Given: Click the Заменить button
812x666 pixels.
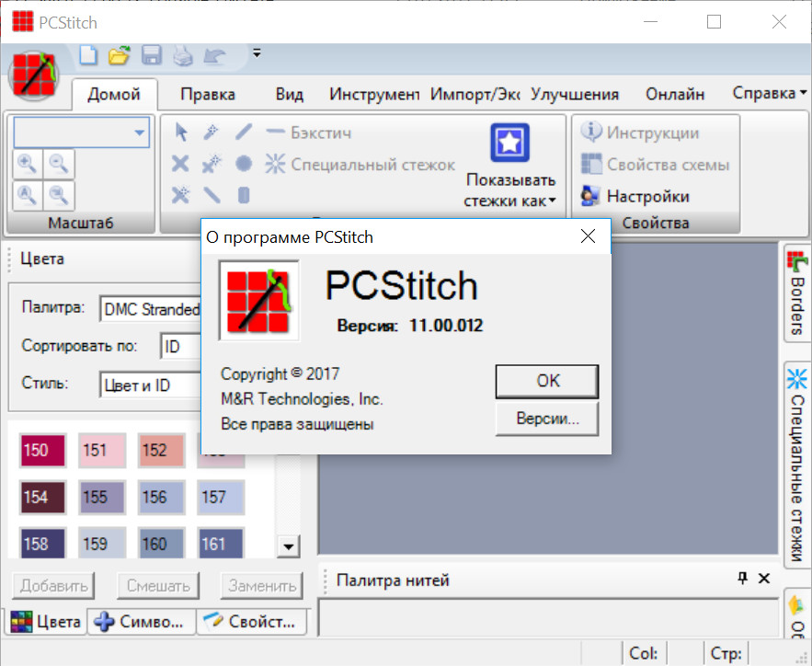Looking at the screenshot, I should tap(262, 586).
